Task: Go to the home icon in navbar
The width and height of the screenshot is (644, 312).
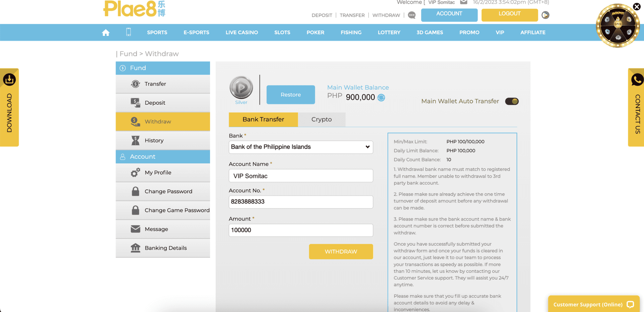Action: pyautogui.click(x=105, y=33)
